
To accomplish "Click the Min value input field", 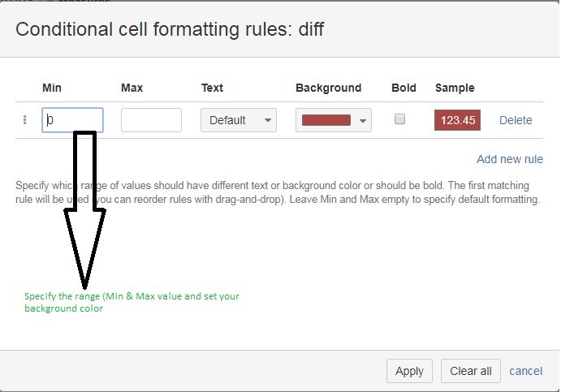I will (72, 120).
